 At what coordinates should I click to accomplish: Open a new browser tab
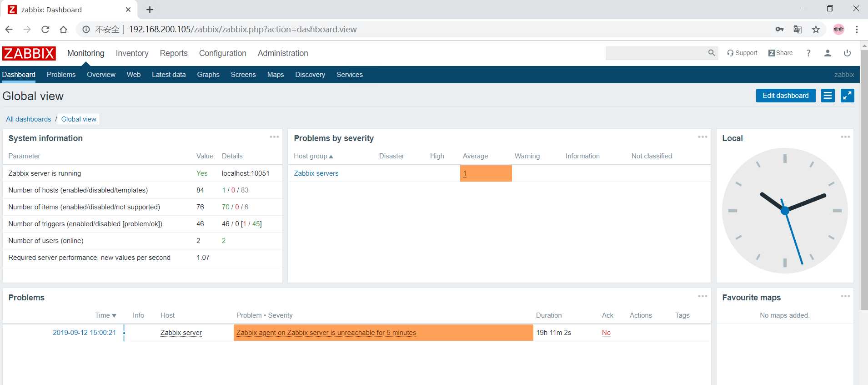point(150,10)
